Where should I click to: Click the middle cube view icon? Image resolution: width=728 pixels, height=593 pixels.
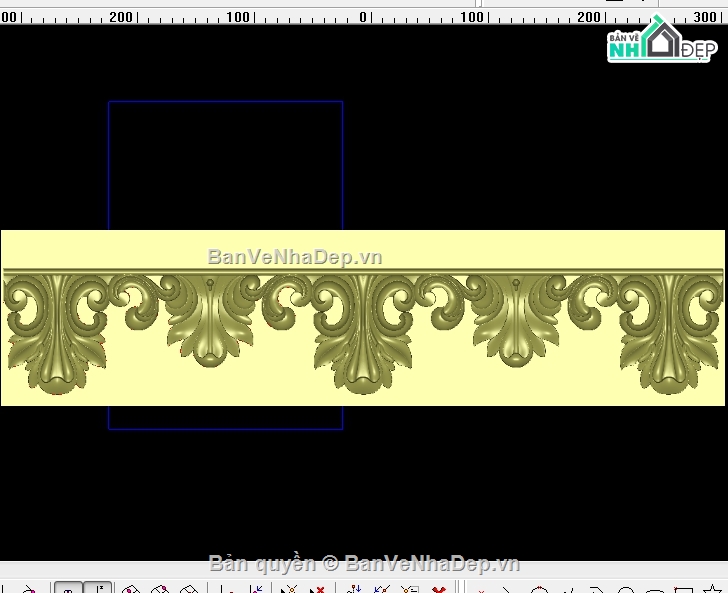(x=158, y=589)
